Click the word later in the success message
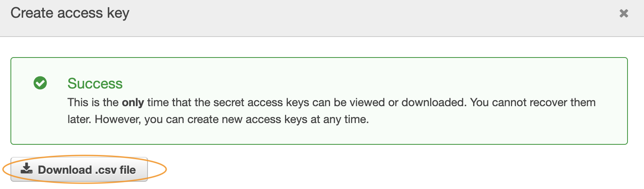Image resolution: width=644 pixels, height=189 pixels. pos(80,119)
